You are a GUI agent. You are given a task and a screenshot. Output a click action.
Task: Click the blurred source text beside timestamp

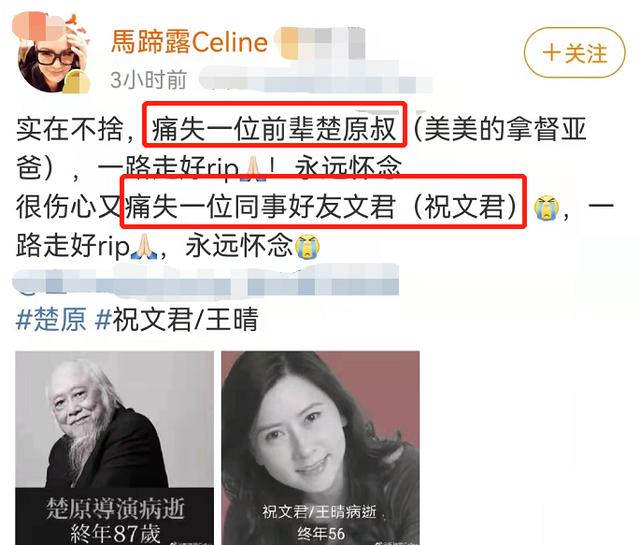click(315, 80)
